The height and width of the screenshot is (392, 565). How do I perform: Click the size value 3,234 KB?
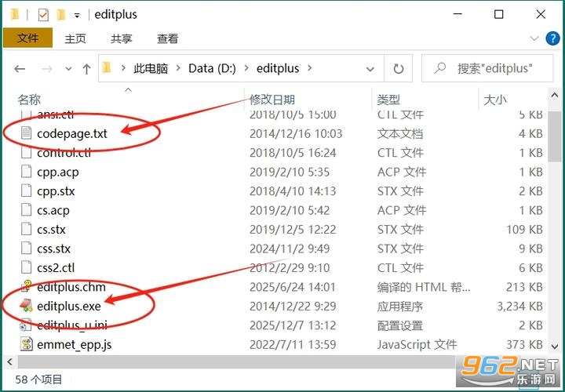click(x=519, y=306)
